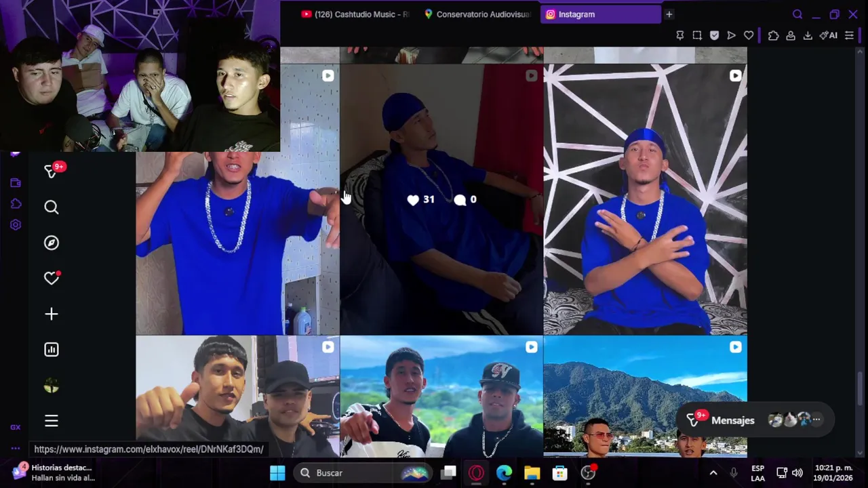
Task: Open OBS Studio taskbar icon
Action: (x=588, y=473)
